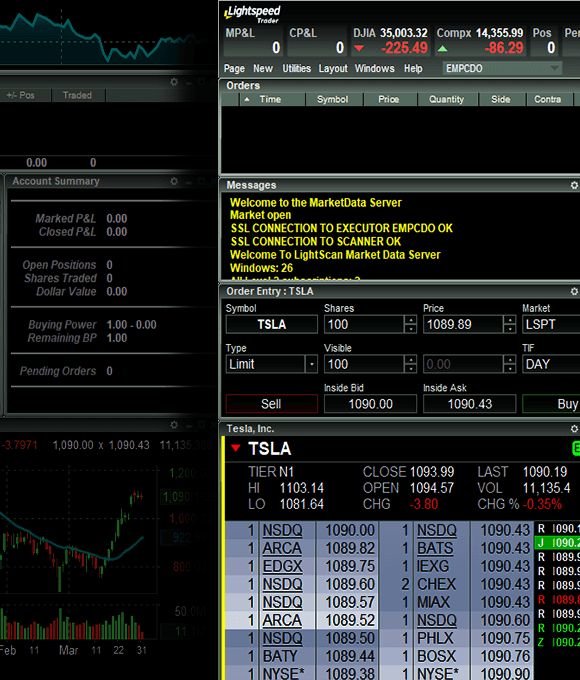Screen dimensions: 580x680
Task: Click the CHEX ask row at 1090.43
Action: (457, 585)
